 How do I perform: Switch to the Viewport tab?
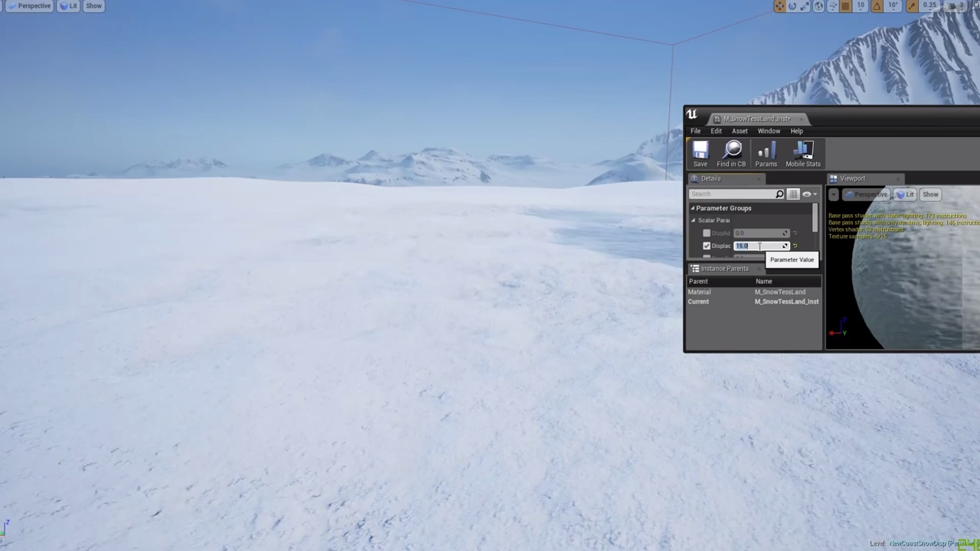click(x=852, y=178)
